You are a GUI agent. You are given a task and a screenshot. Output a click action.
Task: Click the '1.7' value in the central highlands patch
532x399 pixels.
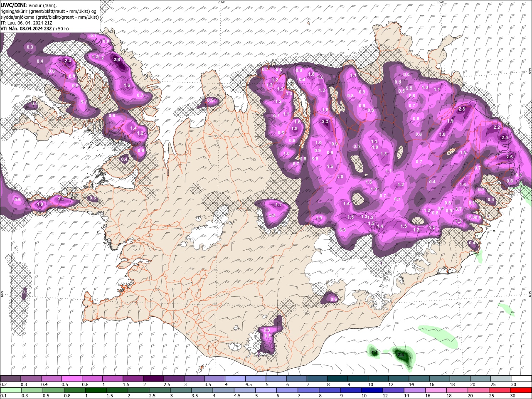(278, 205)
